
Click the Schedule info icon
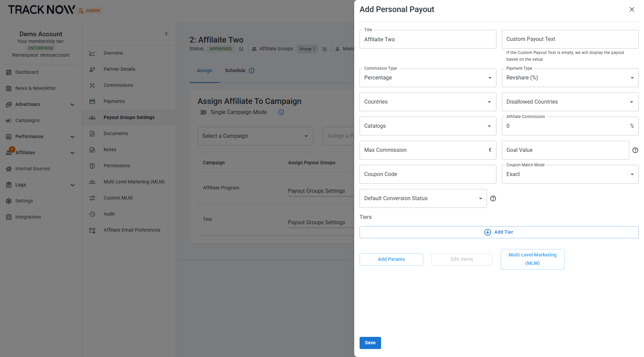click(252, 71)
